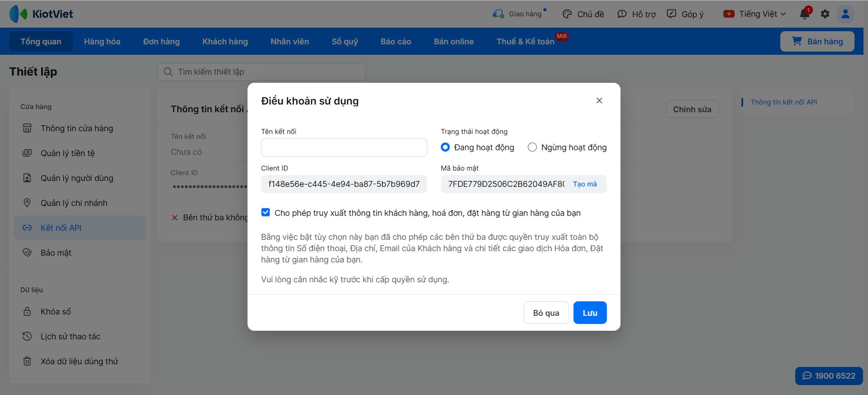Open settings via the gear icon
This screenshot has height=395, width=868.
coord(825,14)
